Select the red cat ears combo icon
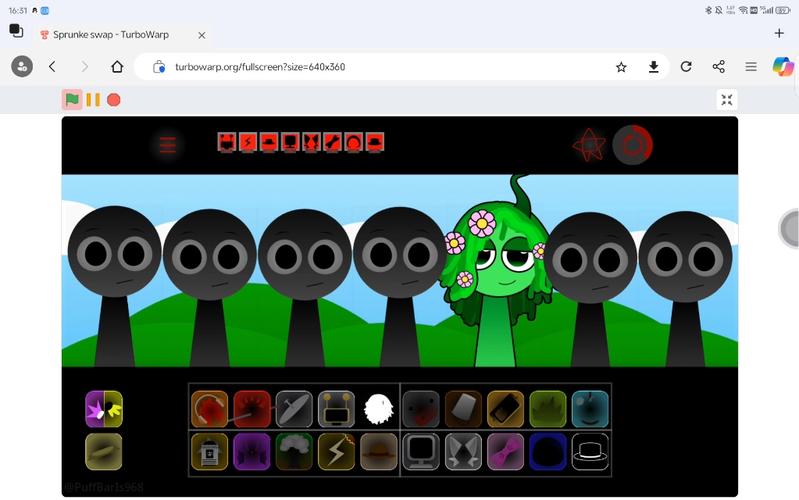This screenshot has width=799, height=500. [311, 142]
